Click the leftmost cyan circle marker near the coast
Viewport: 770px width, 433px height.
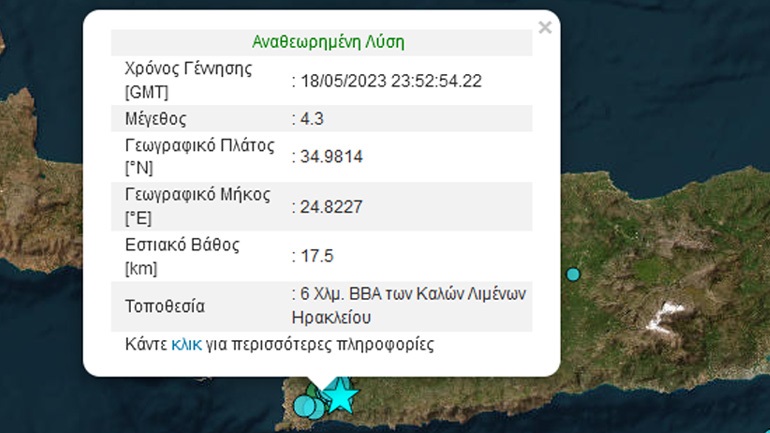[303, 405]
